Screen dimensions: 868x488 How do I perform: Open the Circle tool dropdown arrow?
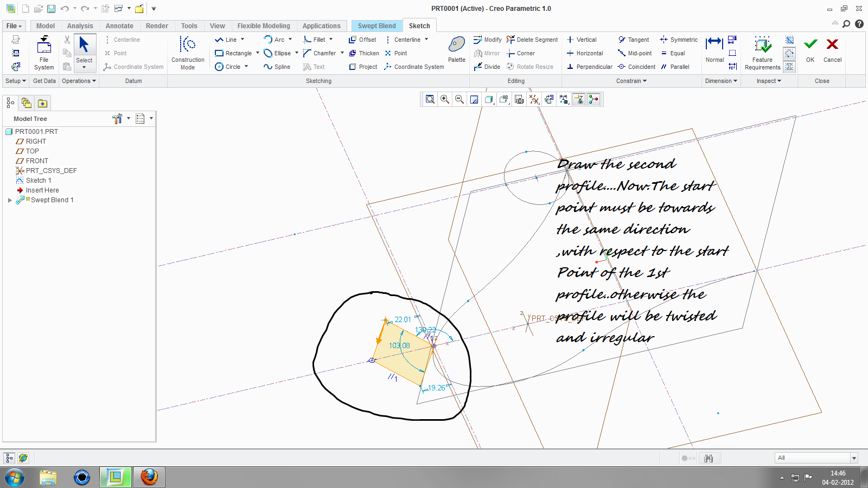pyautogui.click(x=246, y=67)
